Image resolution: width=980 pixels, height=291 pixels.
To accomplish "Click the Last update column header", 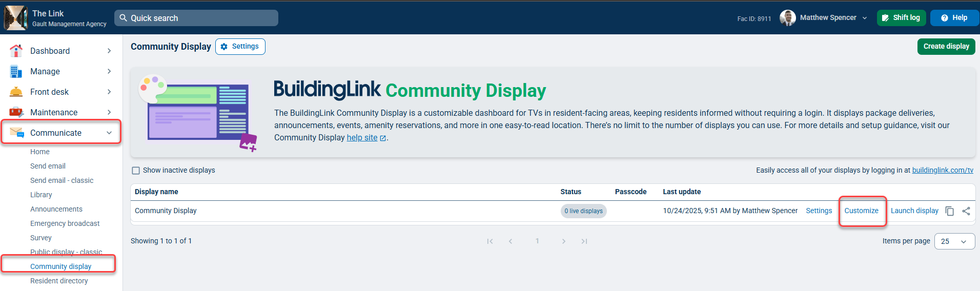I will click(682, 192).
